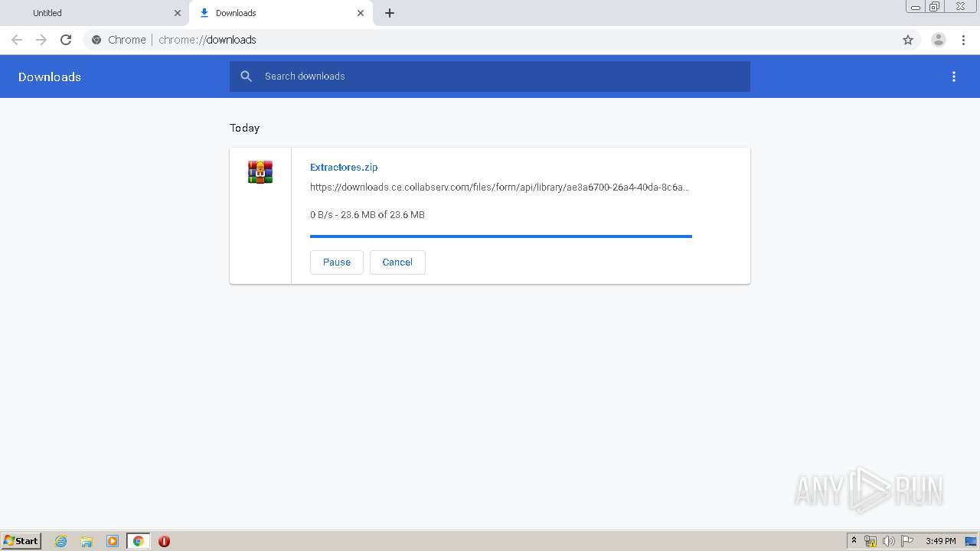Screen dimensions: 980x551
Task: Open the Chrome profile avatar
Action: click(939, 40)
